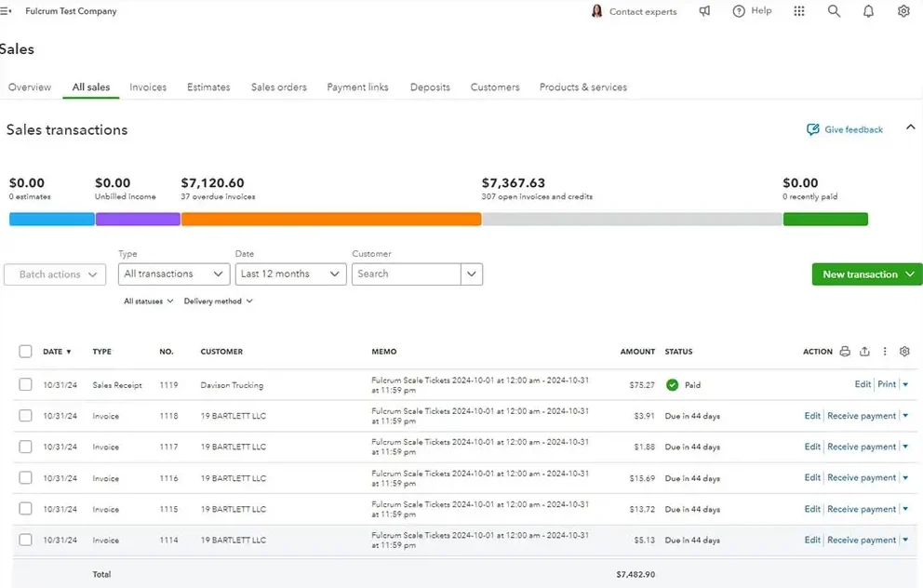Open the print icon above the transactions table
Image resolution: width=923 pixels, height=588 pixels.
coord(845,351)
